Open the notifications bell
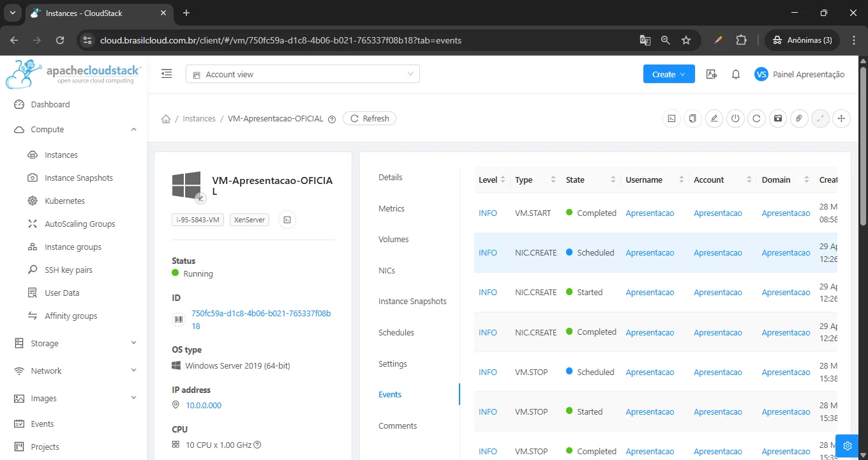Image resolution: width=868 pixels, height=460 pixels. [736, 74]
